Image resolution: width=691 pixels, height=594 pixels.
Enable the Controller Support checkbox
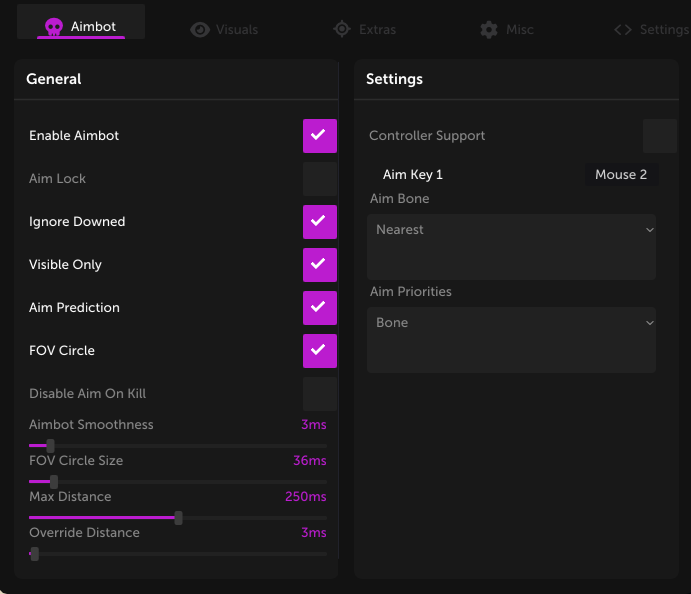[x=659, y=136]
